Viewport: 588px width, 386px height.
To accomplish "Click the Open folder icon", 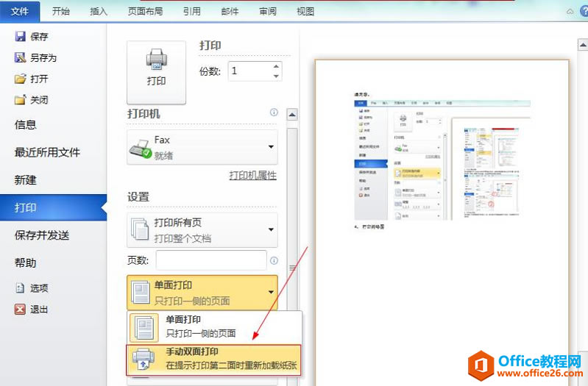I will click(21, 79).
